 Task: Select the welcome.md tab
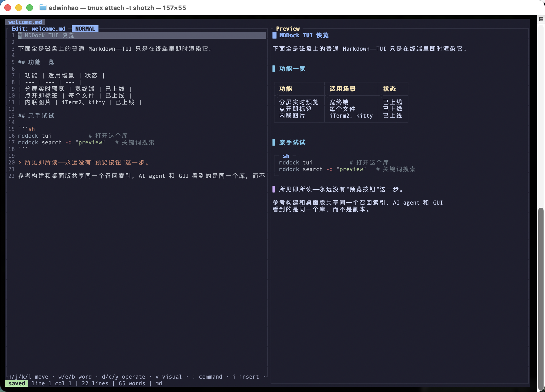click(x=25, y=22)
